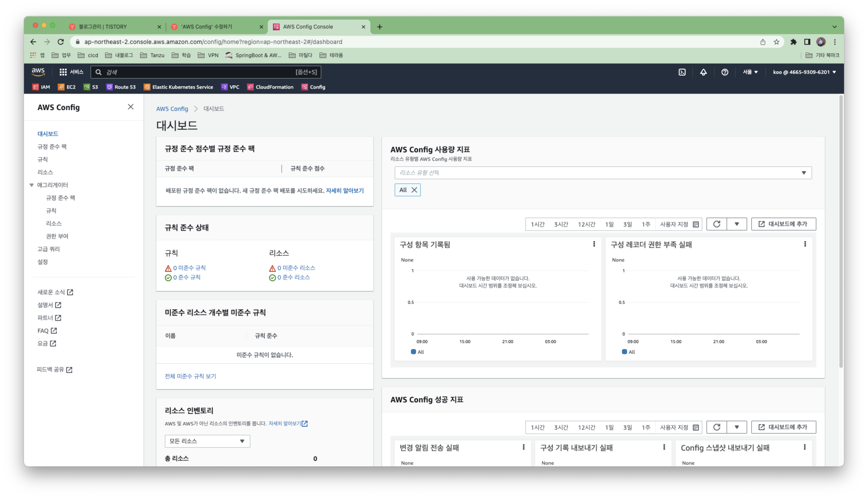Click refresh icon in usage metrics panel
868x498 pixels.
point(716,224)
